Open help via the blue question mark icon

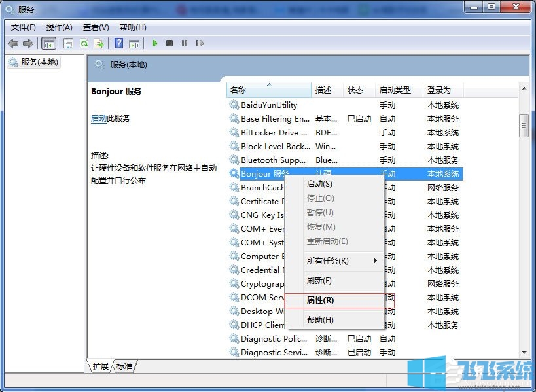tap(120, 43)
